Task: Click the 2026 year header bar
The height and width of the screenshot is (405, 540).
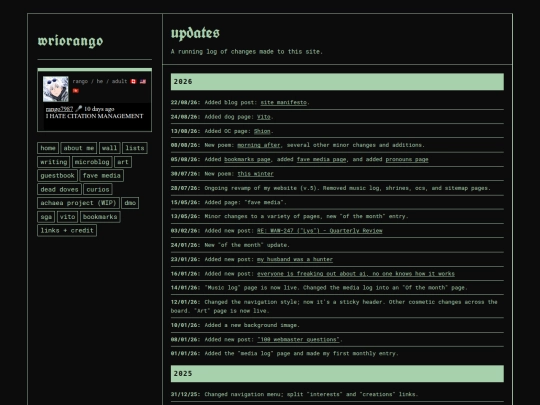Action: (337, 82)
